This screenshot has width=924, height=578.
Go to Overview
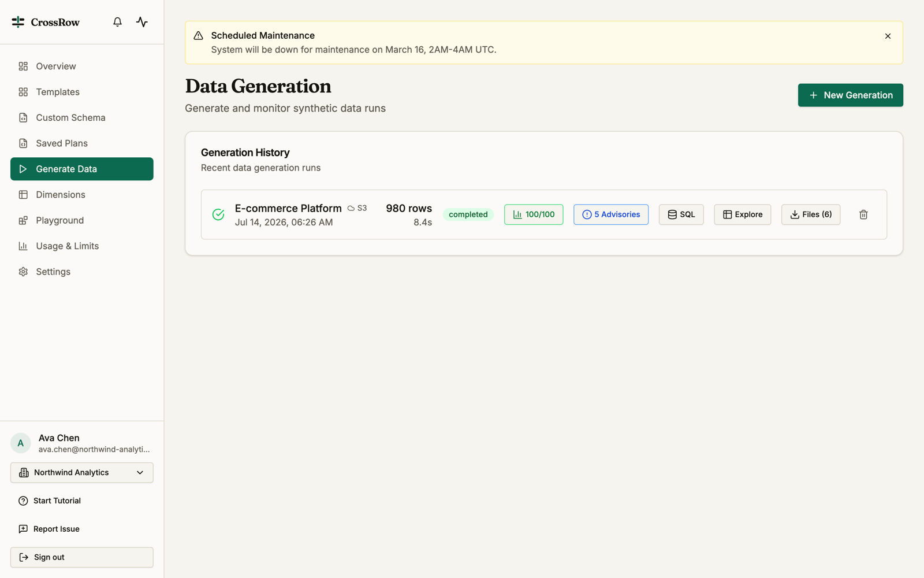(82, 66)
